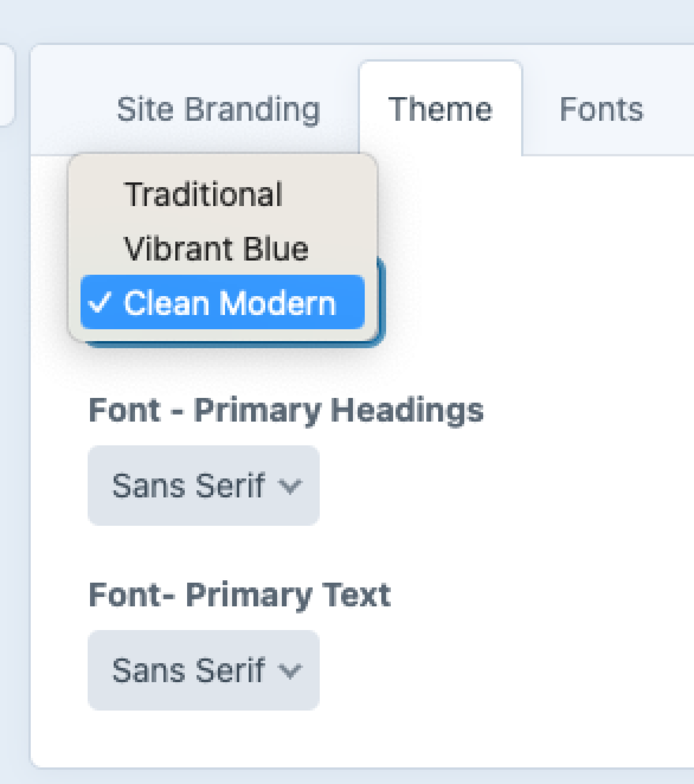Click the Sans Serif button under Primary Text

click(x=203, y=670)
